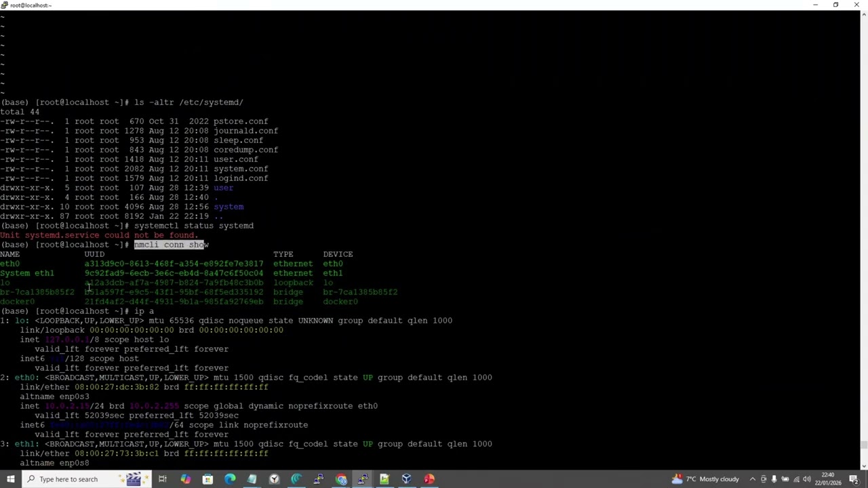This screenshot has width=868, height=488.
Task: Click the 'ip a' command
Action: coord(144,311)
